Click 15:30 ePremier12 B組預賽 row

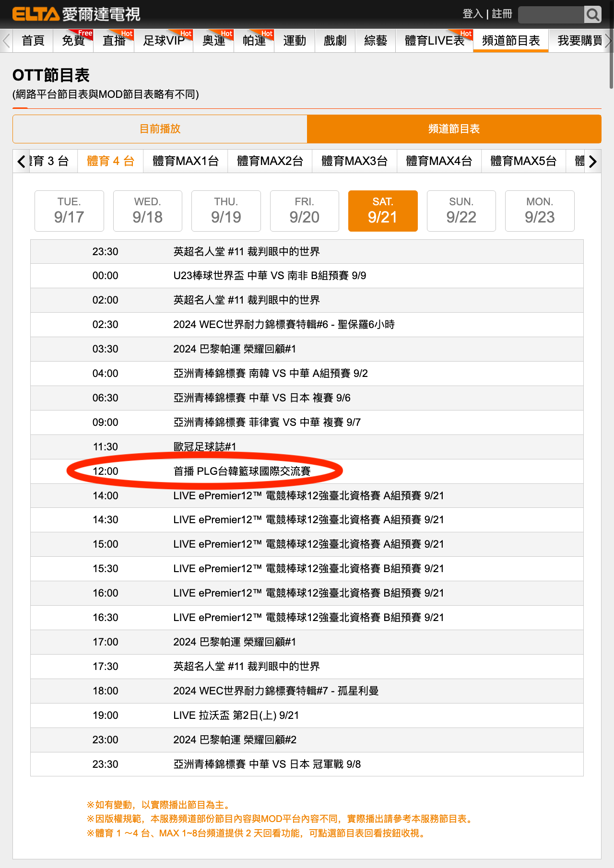click(307, 569)
